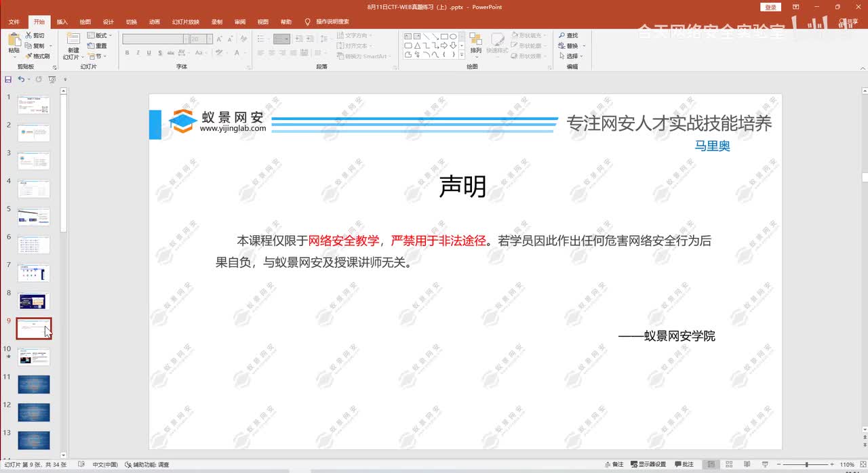This screenshot has width=868, height=473.
Task: Switch to the Animations (动画) tab
Action: pyautogui.click(x=154, y=22)
